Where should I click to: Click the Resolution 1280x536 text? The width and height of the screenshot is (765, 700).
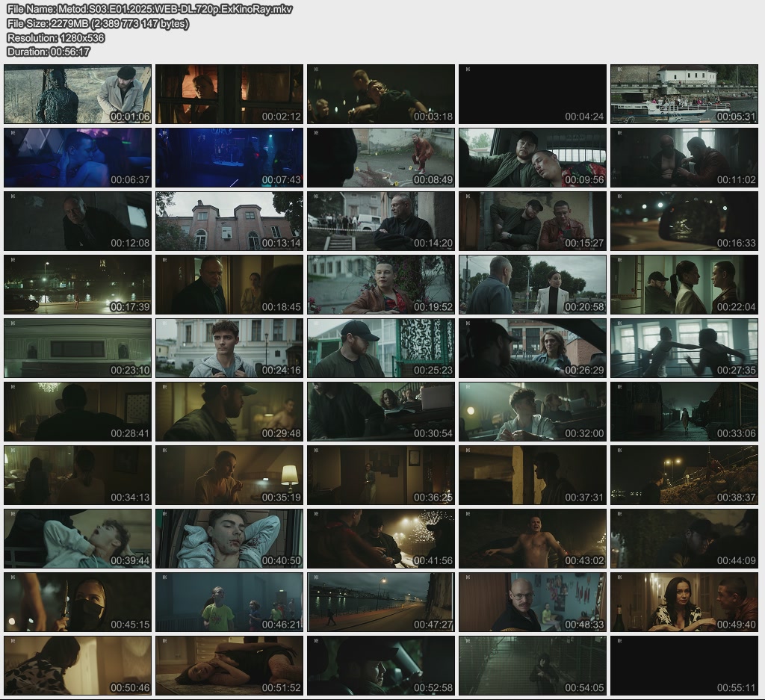point(55,38)
